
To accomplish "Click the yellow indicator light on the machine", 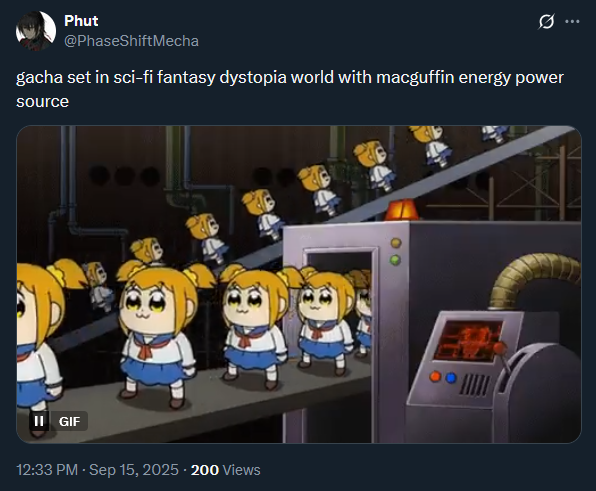I will (396, 243).
